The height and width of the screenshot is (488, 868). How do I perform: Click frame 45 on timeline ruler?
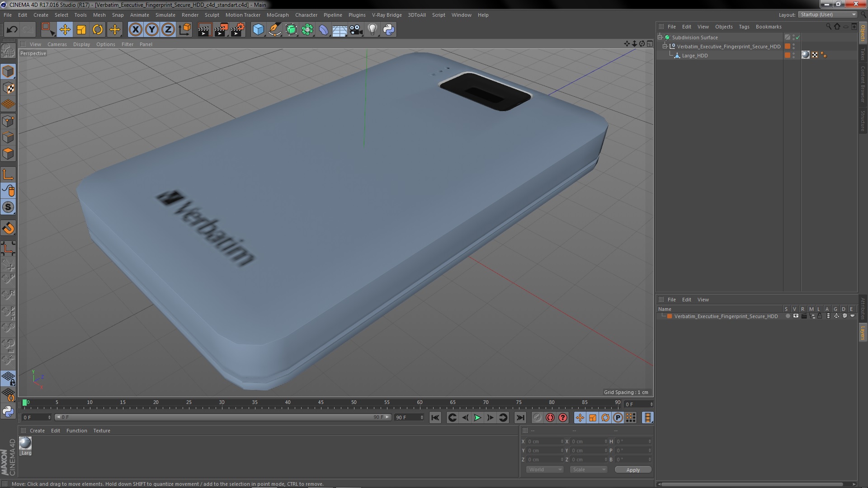click(321, 403)
